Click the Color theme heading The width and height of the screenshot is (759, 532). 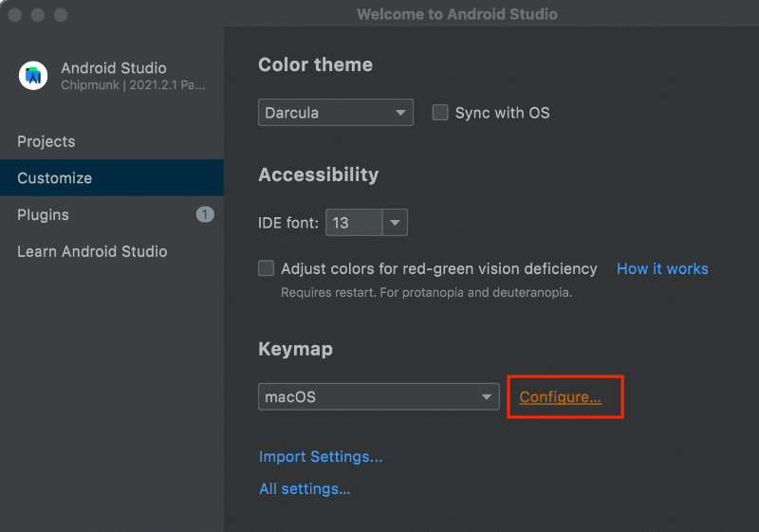tap(315, 64)
